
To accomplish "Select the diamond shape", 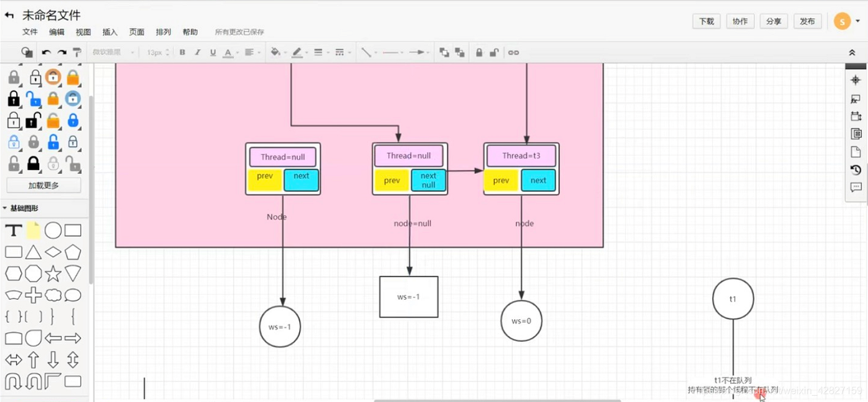I will [53, 252].
